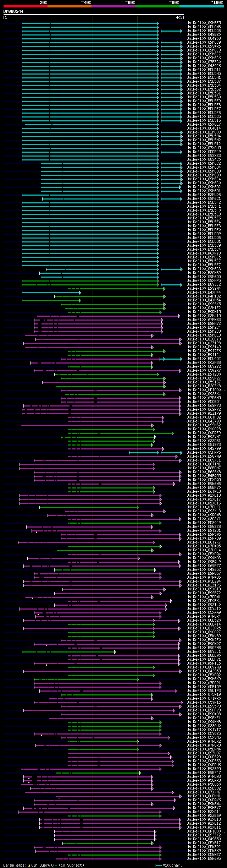Select the UniRef100_C5YBI7 label

pyautogui.click(x=204, y=843)
